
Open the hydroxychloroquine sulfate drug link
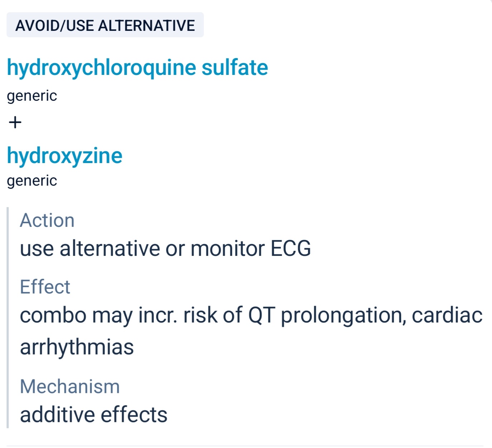coord(137,68)
